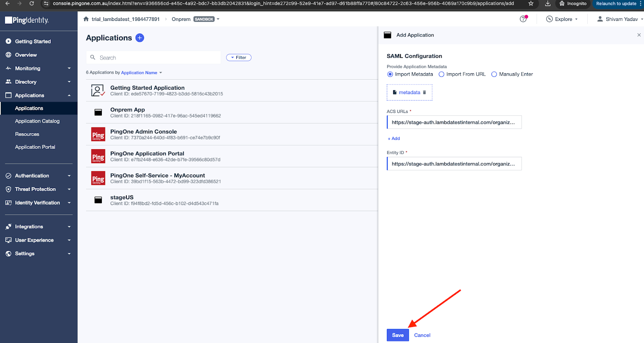Select the Import From URL radio button
The image size is (644, 343).
[x=442, y=74]
